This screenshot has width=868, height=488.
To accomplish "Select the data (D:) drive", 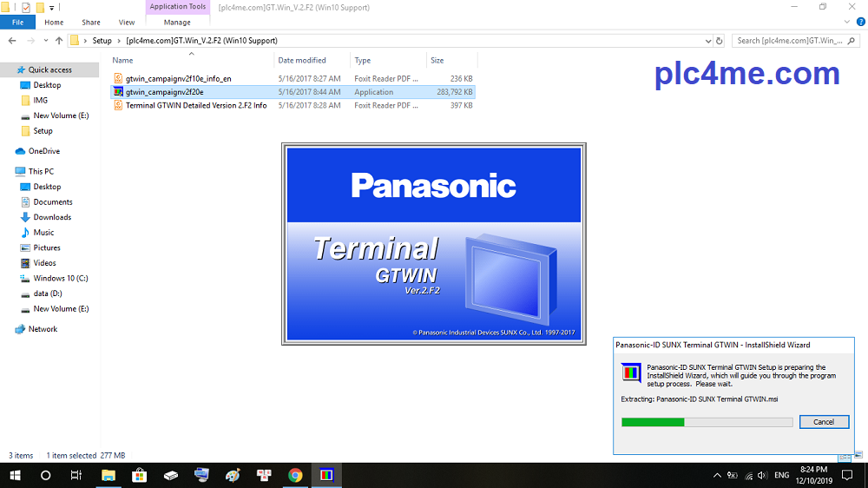I will [48, 293].
